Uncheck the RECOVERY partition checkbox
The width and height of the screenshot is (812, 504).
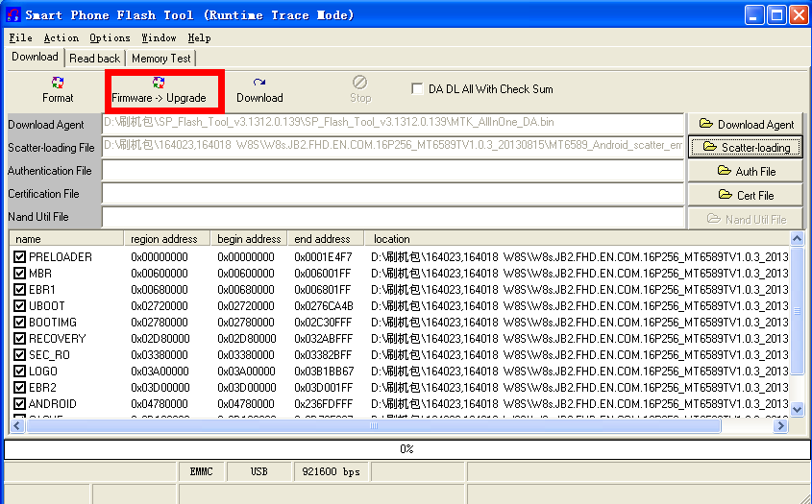(x=19, y=339)
